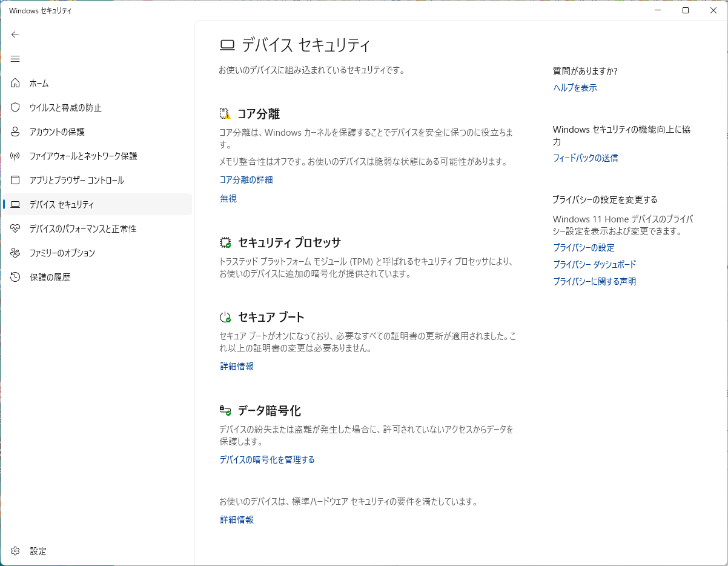Click the アプリとブラウザー コントロール window icon
728x566 pixels.
coord(15,180)
